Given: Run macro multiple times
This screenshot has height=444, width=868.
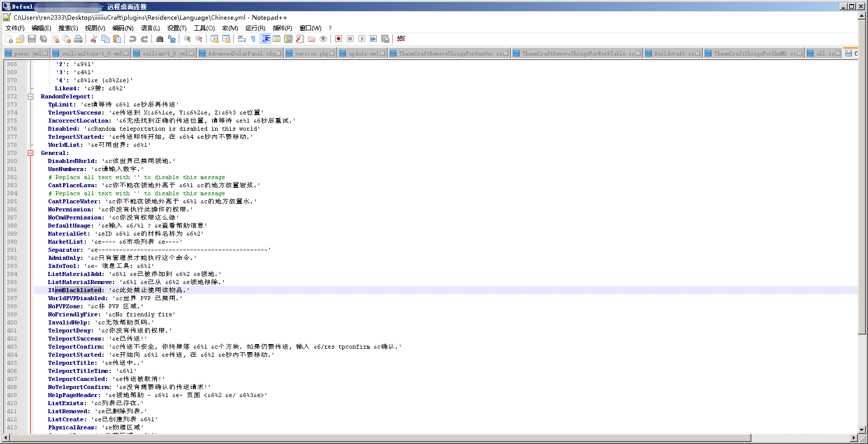Looking at the screenshot, I should pyautogui.click(x=373, y=39).
